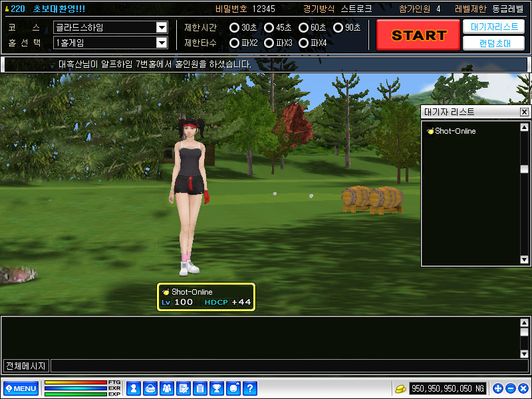Expand the 홀선택 hole selection dropdown arrow
This screenshot has width=532, height=399.
point(162,43)
